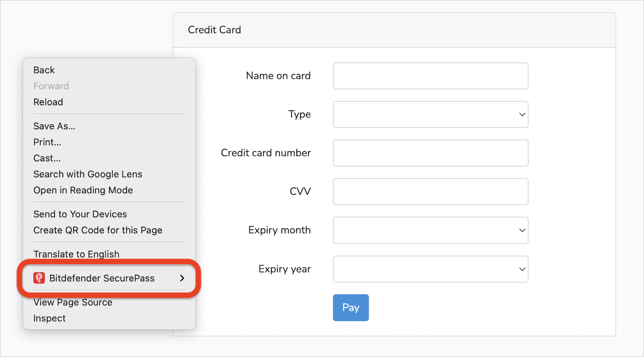The height and width of the screenshot is (357, 644).
Task: Focus the Credit card number field
Action: (x=431, y=153)
